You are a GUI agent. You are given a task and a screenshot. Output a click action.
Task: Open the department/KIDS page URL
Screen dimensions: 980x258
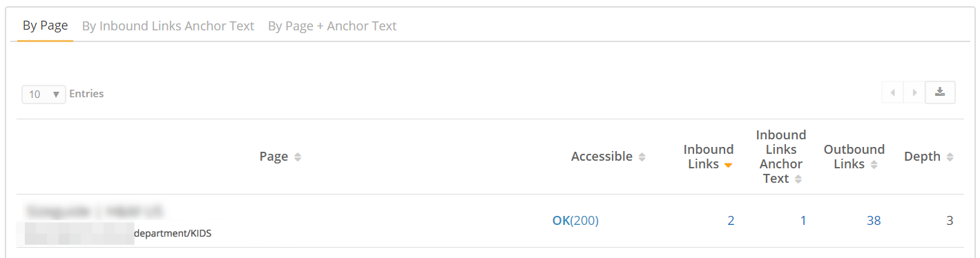[118, 233]
